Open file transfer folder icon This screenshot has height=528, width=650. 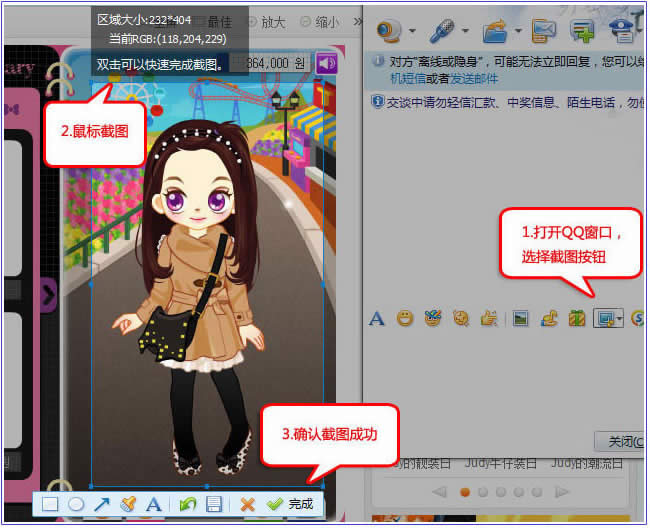coord(495,31)
